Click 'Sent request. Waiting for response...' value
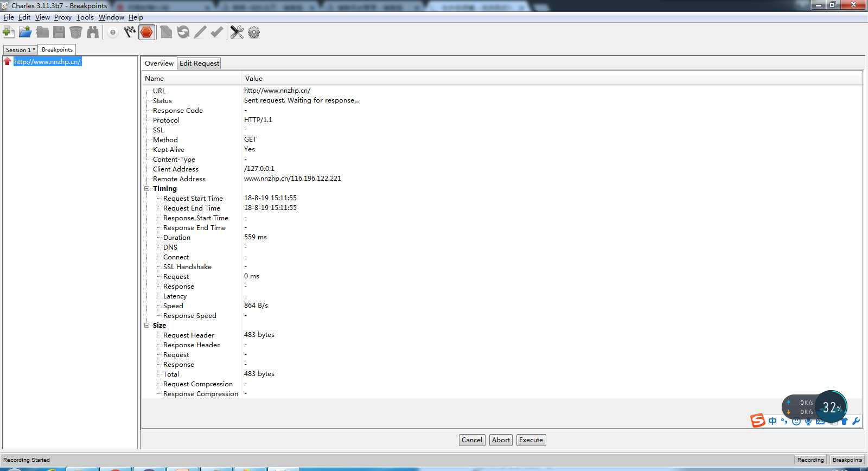The height and width of the screenshot is (471, 868). [302, 100]
